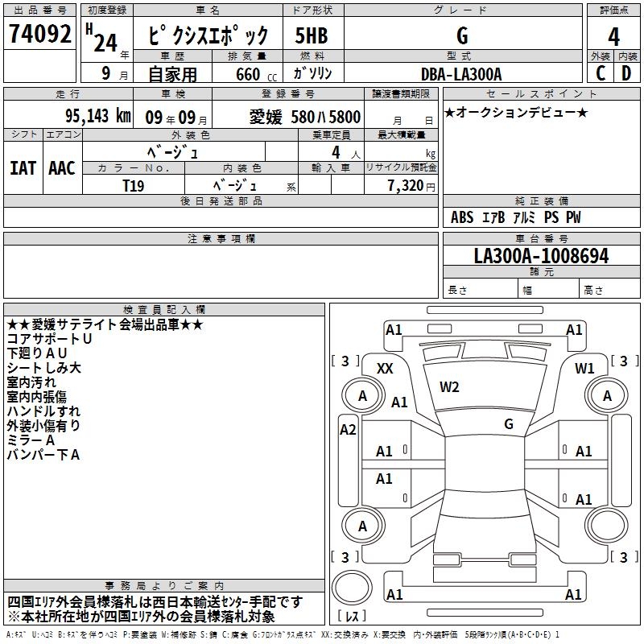Click the XX mark on the car diagram

click(385, 368)
